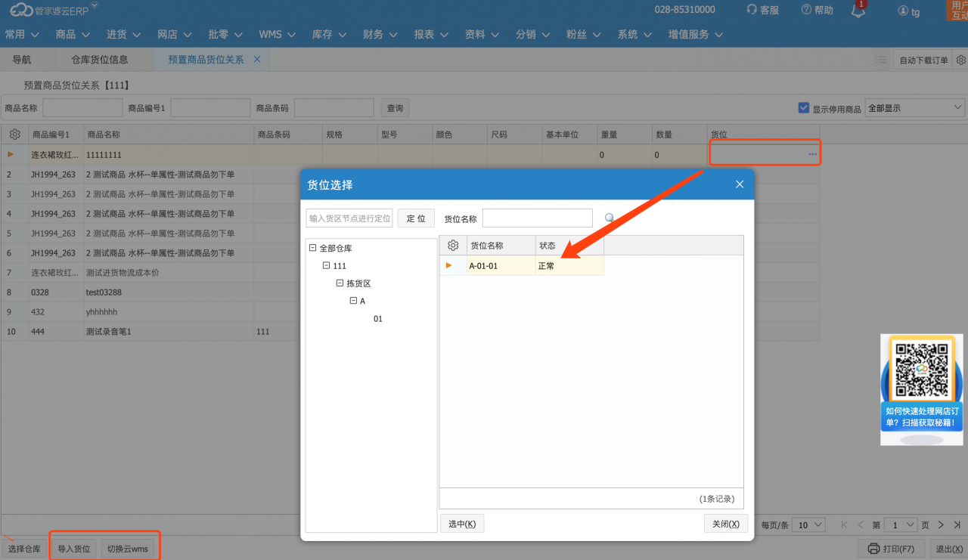This screenshot has width=968, height=560.
Task: Click the magnifier search icon in dialog
Action: point(610,218)
